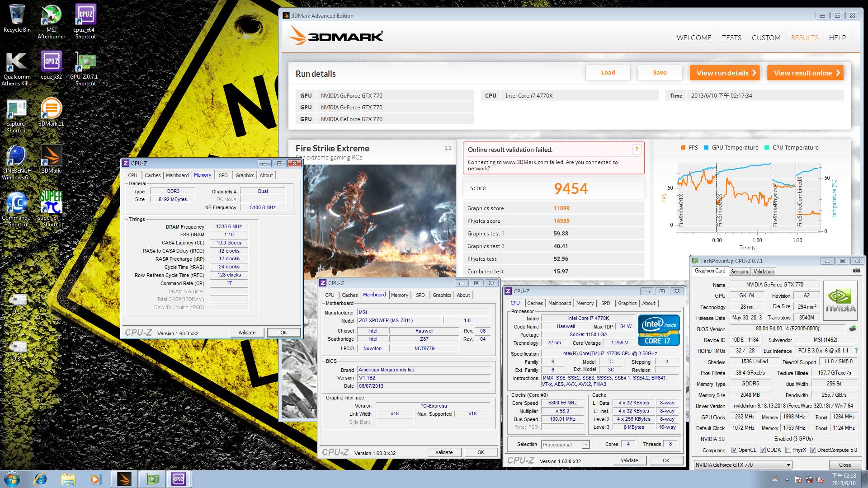Image resolution: width=868 pixels, height=488 pixels.
Task: Switch to the Validation tab in GPU-Z
Action: click(764, 272)
